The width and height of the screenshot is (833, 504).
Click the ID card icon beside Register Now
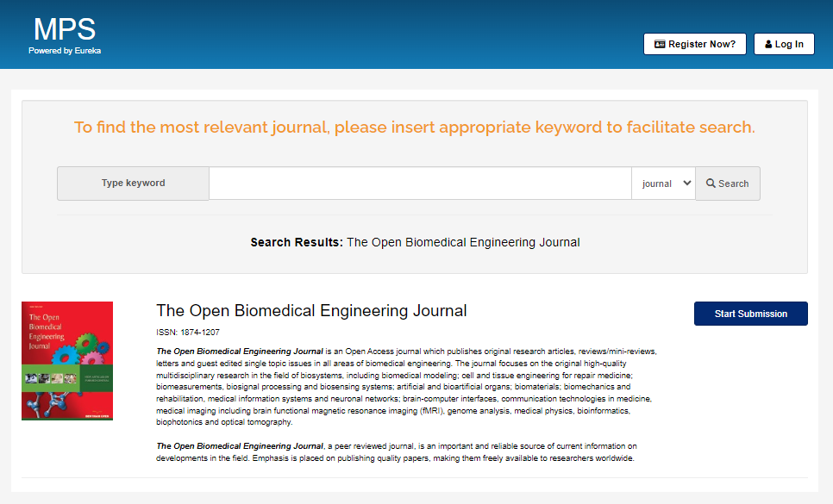pyautogui.click(x=660, y=44)
